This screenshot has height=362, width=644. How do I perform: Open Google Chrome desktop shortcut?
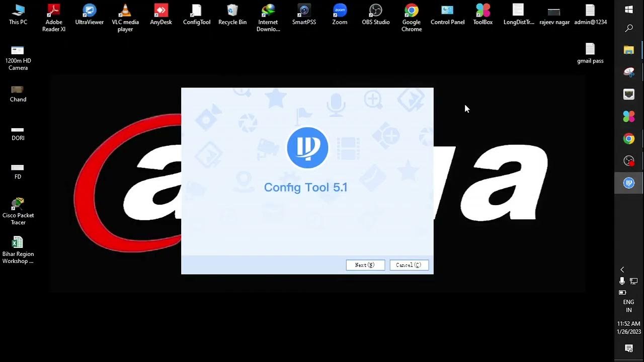point(412,18)
